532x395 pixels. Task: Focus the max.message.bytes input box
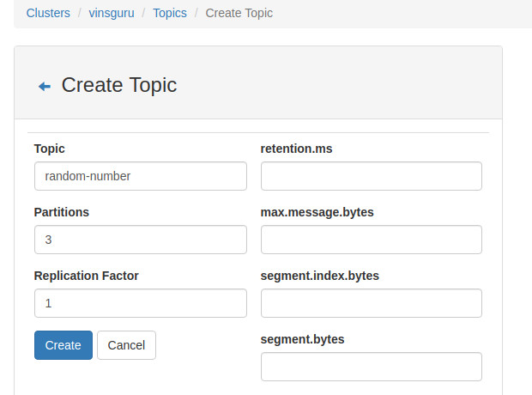coord(371,240)
